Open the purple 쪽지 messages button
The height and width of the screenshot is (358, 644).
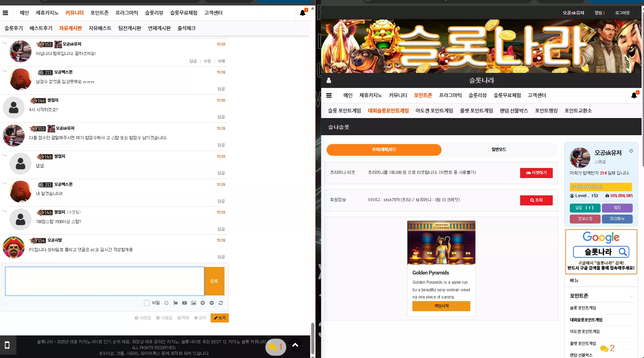point(617,208)
